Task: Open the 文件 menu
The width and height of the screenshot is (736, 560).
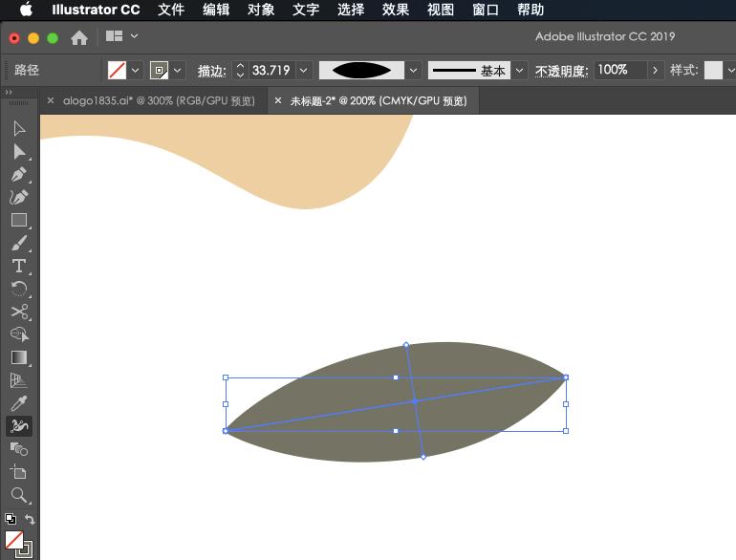Action: tap(171, 10)
